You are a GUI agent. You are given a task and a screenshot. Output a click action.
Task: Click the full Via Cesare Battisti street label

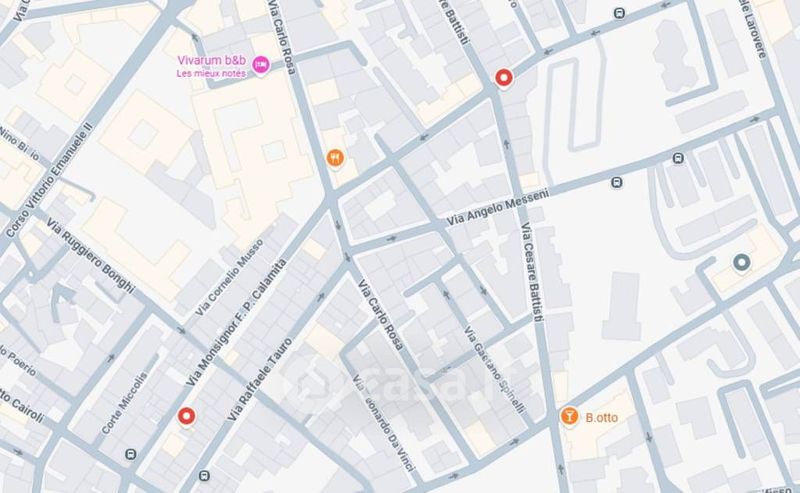tap(531, 272)
